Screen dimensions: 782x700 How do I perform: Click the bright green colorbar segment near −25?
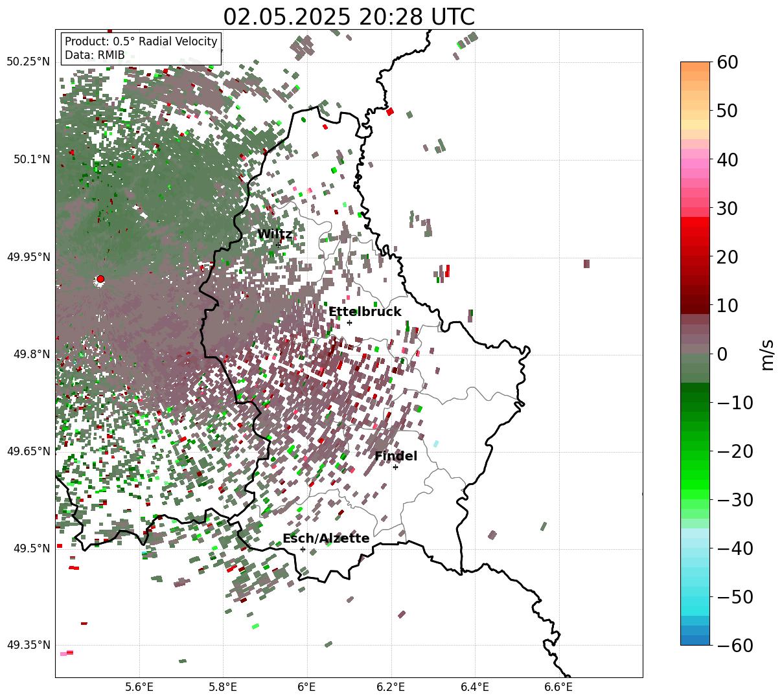695,475
